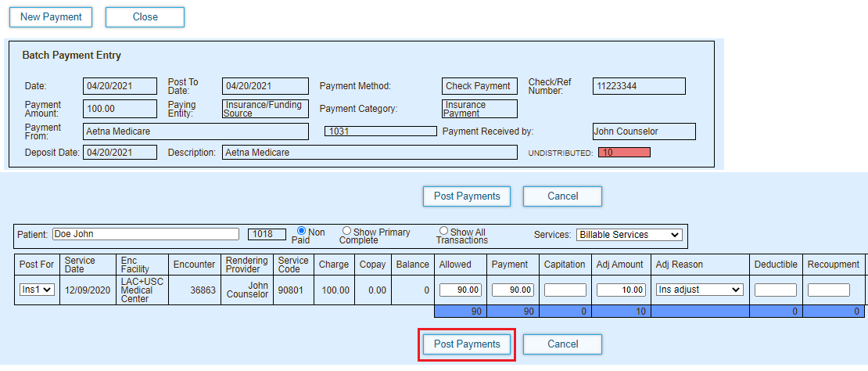Click the Patient name field
Screen dimensions: 868x371
[x=145, y=234]
